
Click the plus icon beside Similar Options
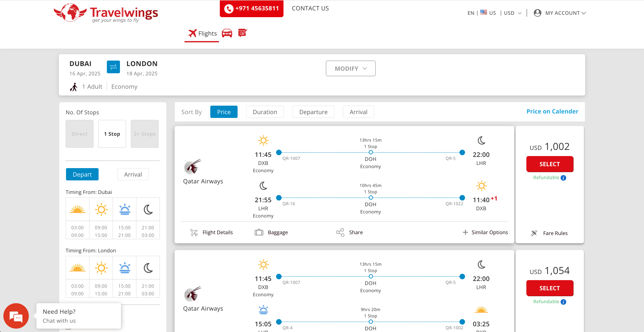point(465,232)
